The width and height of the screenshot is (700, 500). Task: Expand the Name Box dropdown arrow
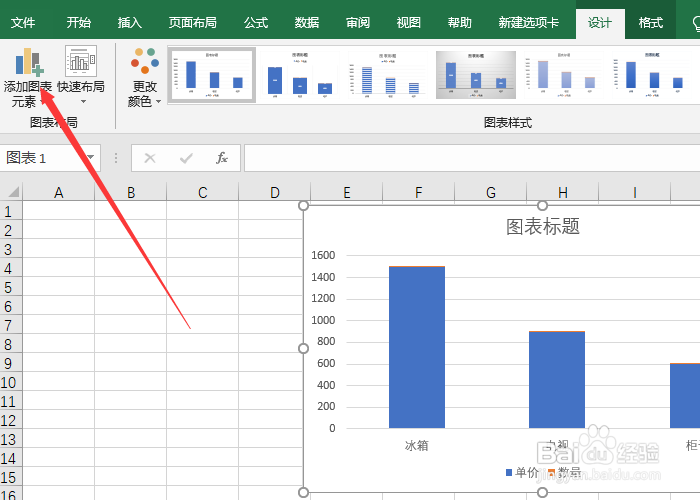pos(91,157)
